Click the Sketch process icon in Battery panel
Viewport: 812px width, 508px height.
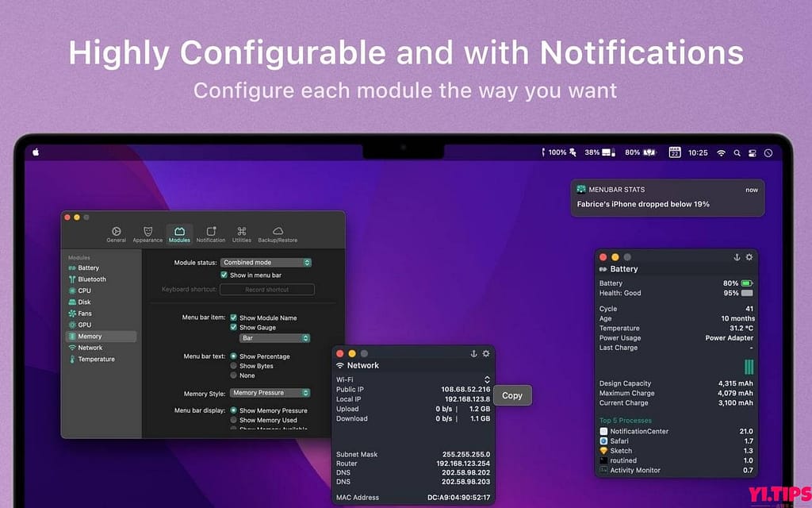point(603,451)
